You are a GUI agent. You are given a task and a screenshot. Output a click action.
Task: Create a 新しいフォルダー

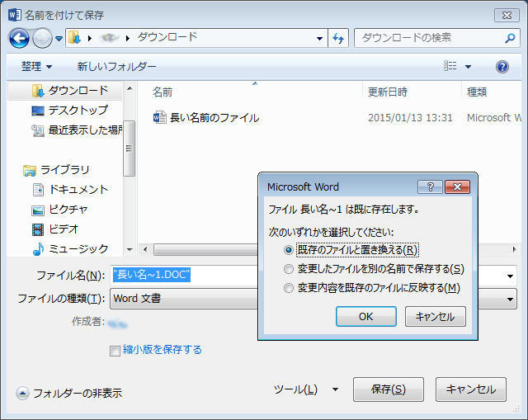[116, 66]
